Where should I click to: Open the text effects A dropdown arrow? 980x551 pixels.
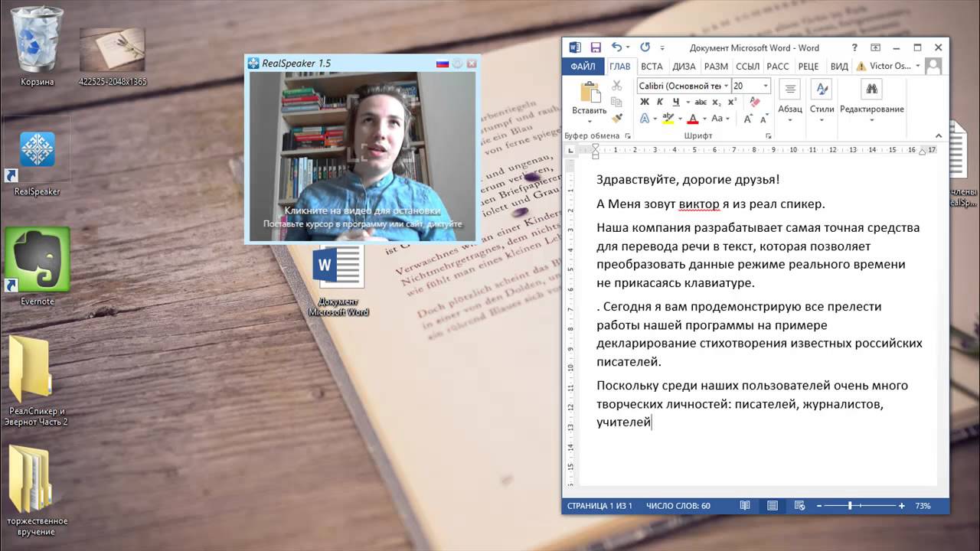click(655, 119)
